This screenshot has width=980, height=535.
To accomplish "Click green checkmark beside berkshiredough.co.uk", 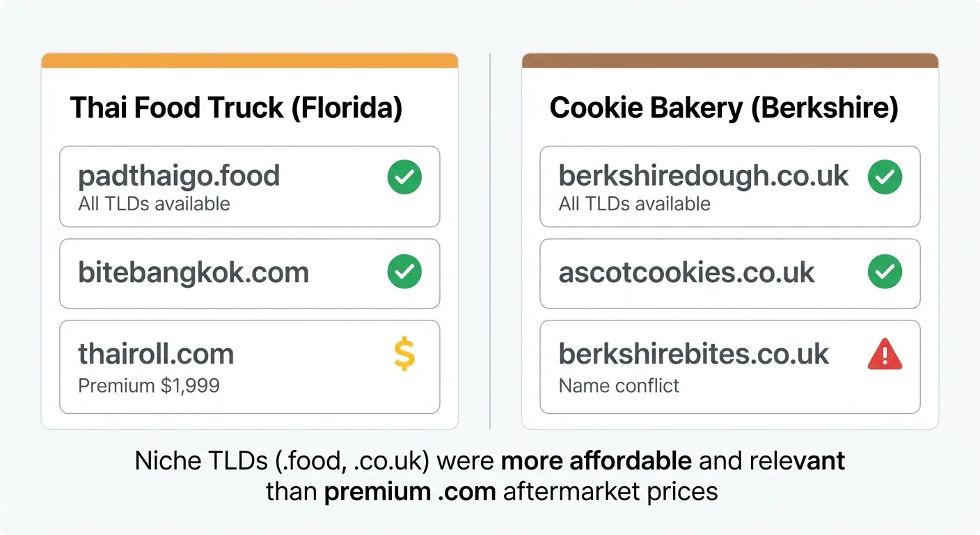I will (885, 177).
